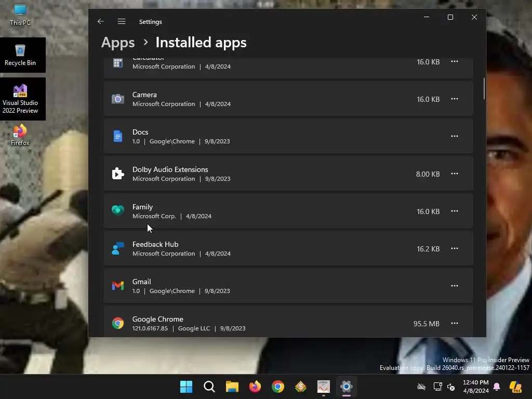Click the Feedback Hub app icon
This screenshot has height=399, width=532.
[x=118, y=248]
